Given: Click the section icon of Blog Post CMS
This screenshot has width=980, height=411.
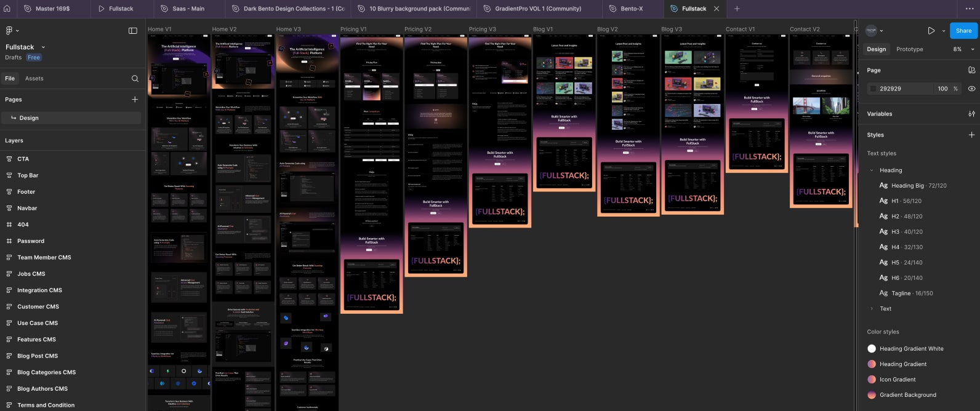Looking at the screenshot, I should tap(9, 356).
